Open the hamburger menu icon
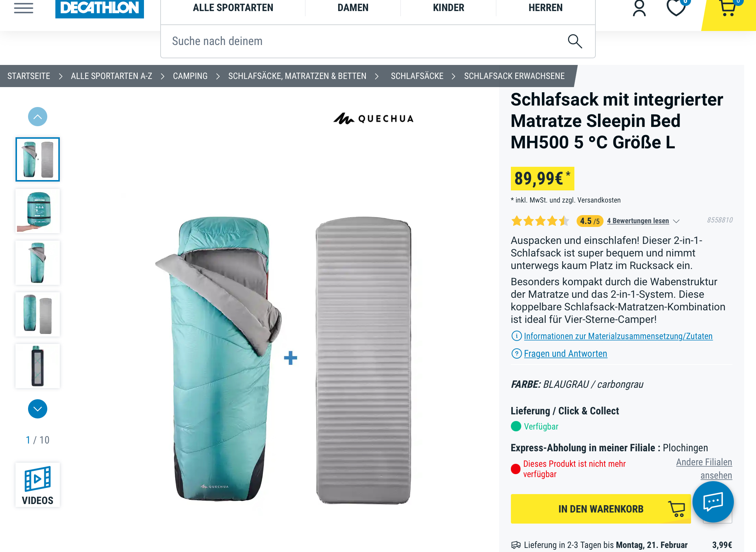756x552 pixels. tap(24, 8)
